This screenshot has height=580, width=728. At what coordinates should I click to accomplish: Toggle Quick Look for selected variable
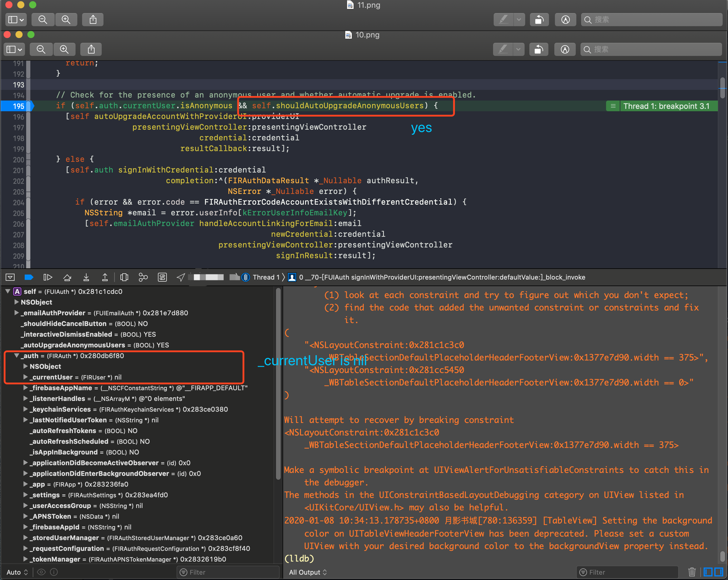[41, 572]
